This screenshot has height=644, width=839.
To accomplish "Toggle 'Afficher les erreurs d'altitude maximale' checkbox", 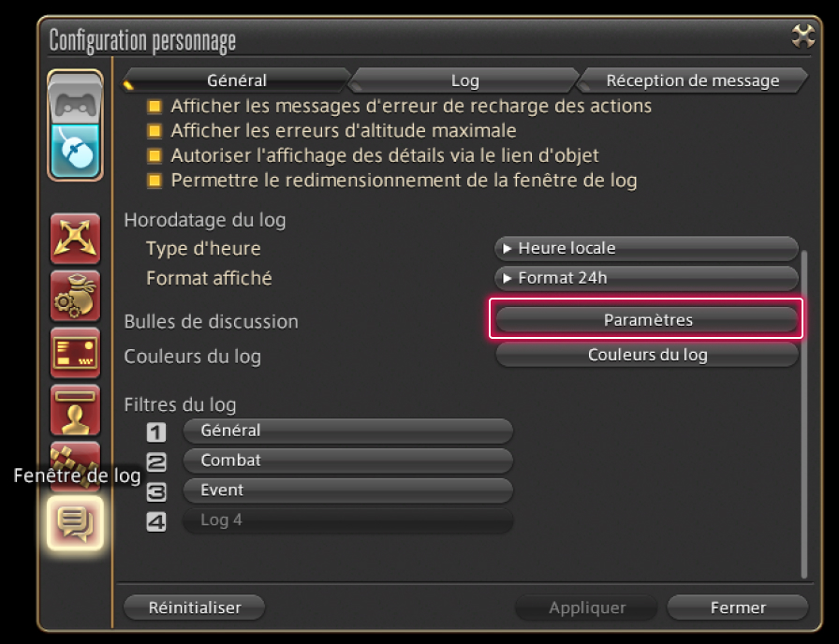I will (x=155, y=132).
